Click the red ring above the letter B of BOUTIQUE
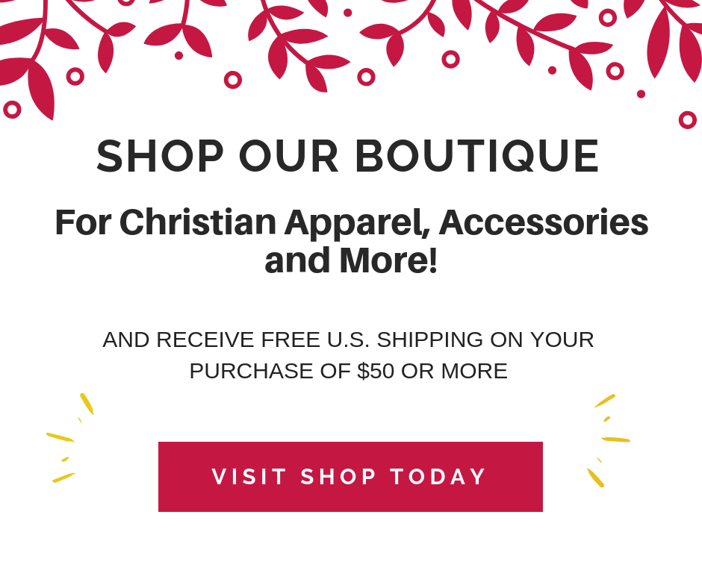The image size is (702, 588). click(366, 77)
